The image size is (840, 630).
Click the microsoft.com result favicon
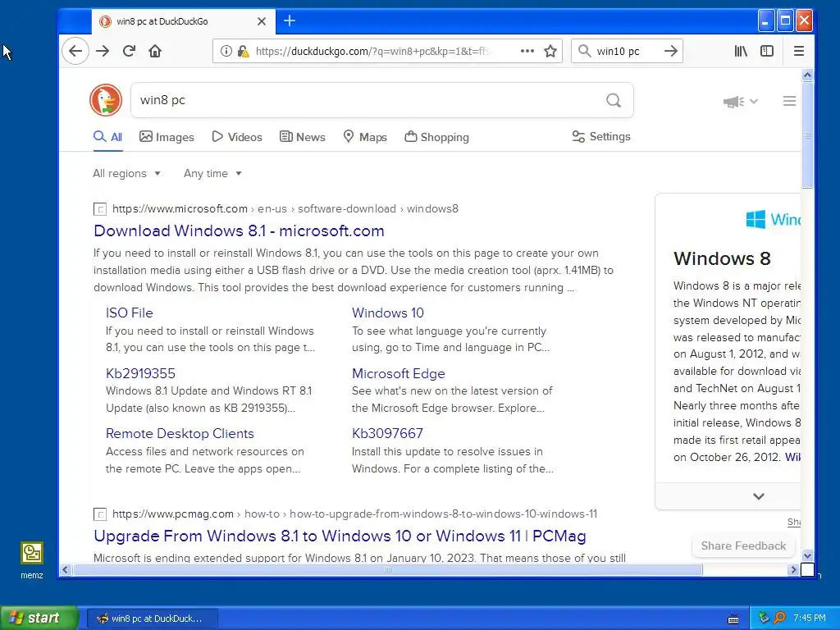tap(99, 209)
